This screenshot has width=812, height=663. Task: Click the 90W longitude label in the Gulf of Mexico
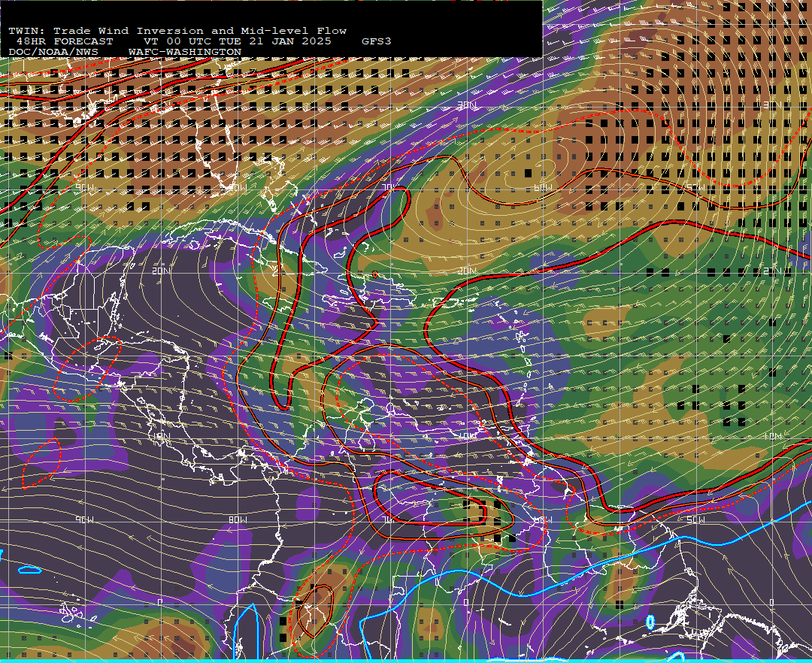[x=85, y=188]
